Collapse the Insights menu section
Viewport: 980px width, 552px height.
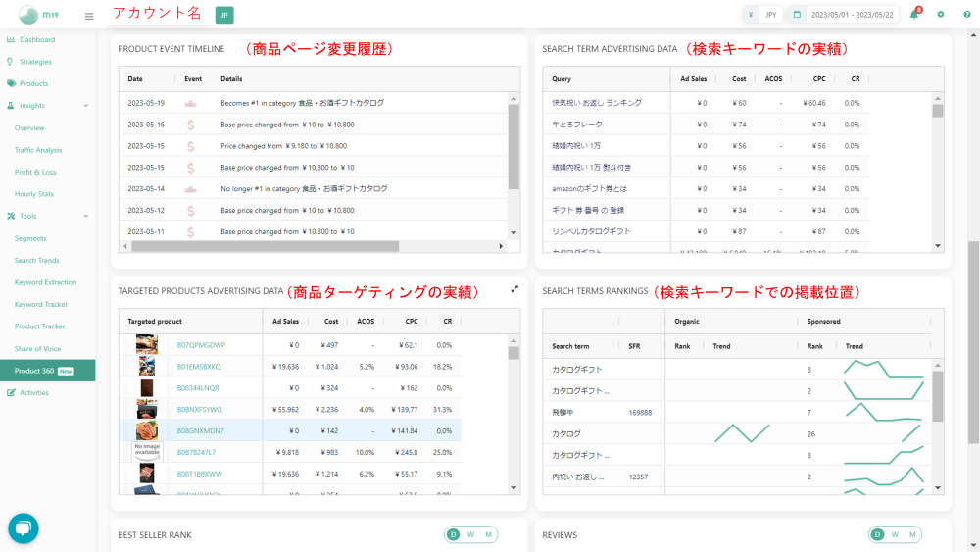click(86, 106)
